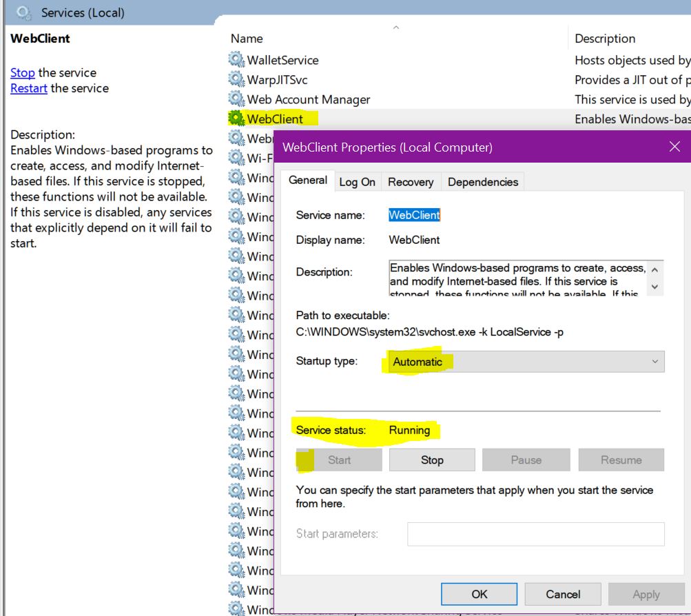Open the Startup type dropdown
Screen dimensions: 691x616
click(x=526, y=362)
